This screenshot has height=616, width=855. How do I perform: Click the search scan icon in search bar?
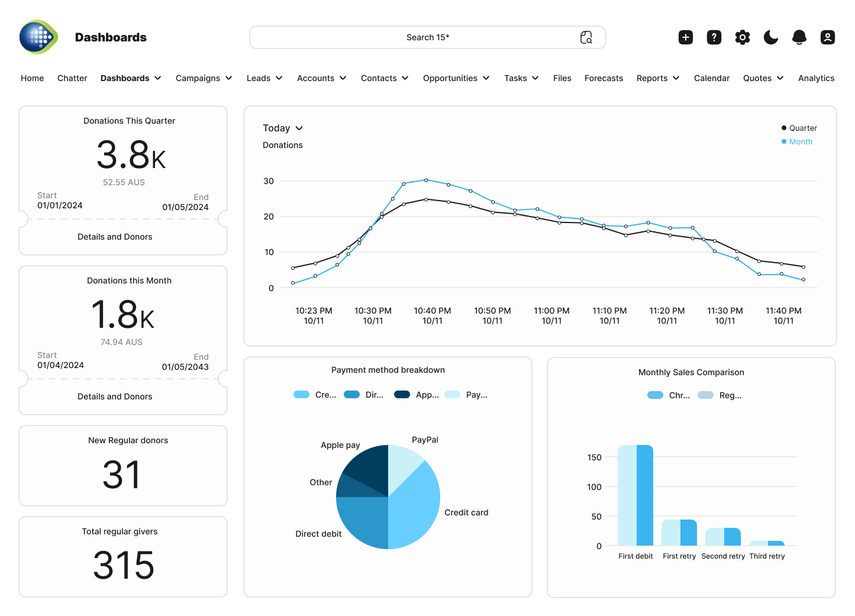(x=586, y=37)
